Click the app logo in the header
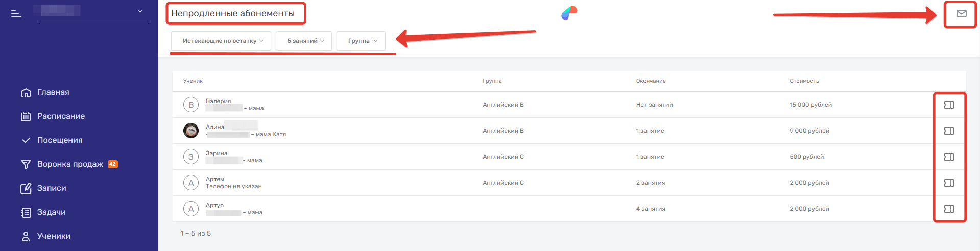 click(x=569, y=13)
